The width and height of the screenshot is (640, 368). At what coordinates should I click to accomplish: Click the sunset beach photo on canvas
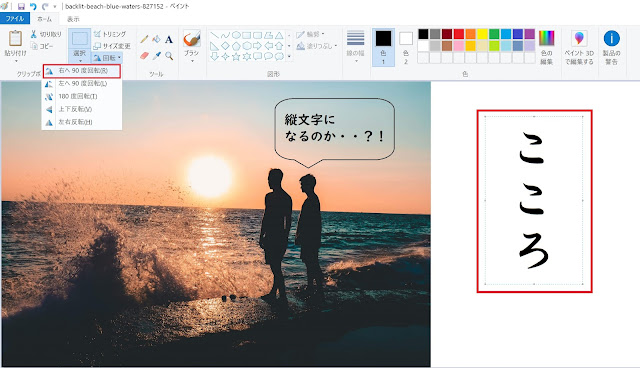pyautogui.click(x=216, y=224)
